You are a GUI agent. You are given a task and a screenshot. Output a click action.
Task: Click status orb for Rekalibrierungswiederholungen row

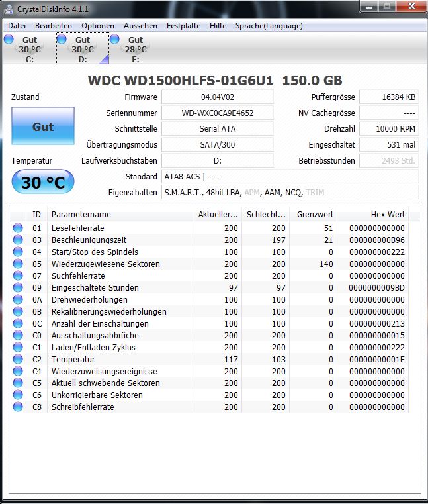18,311
